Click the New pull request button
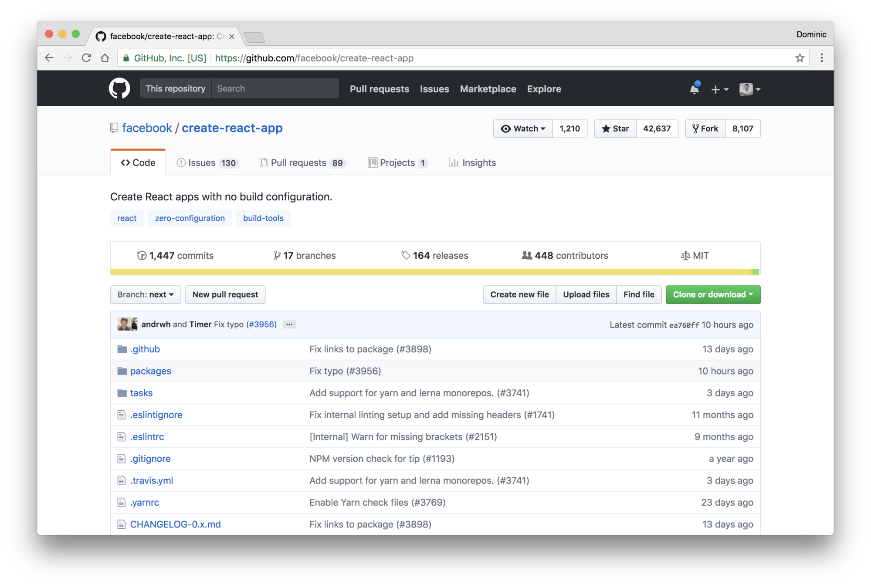The width and height of the screenshot is (871, 588). pyautogui.click(x=225, y=294)
